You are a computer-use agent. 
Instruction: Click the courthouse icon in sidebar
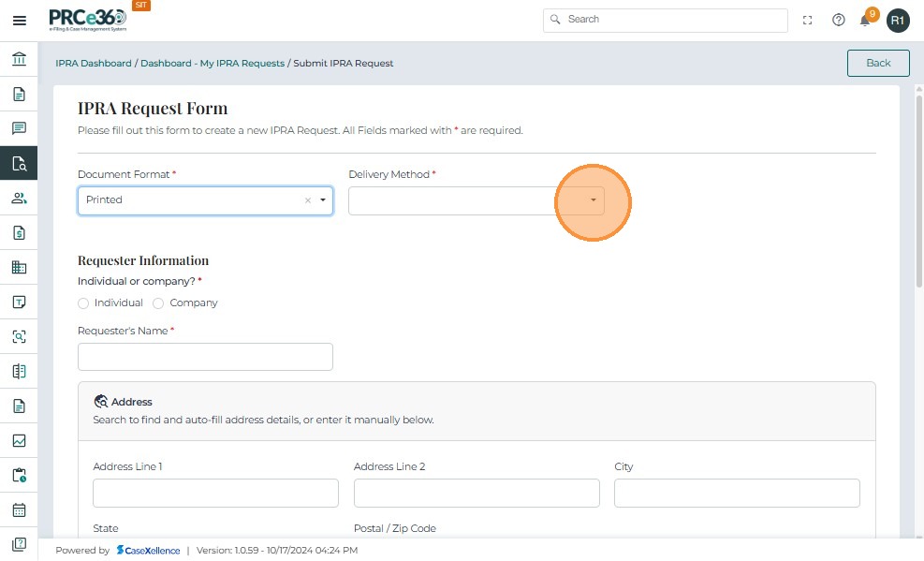pos(19,60)
